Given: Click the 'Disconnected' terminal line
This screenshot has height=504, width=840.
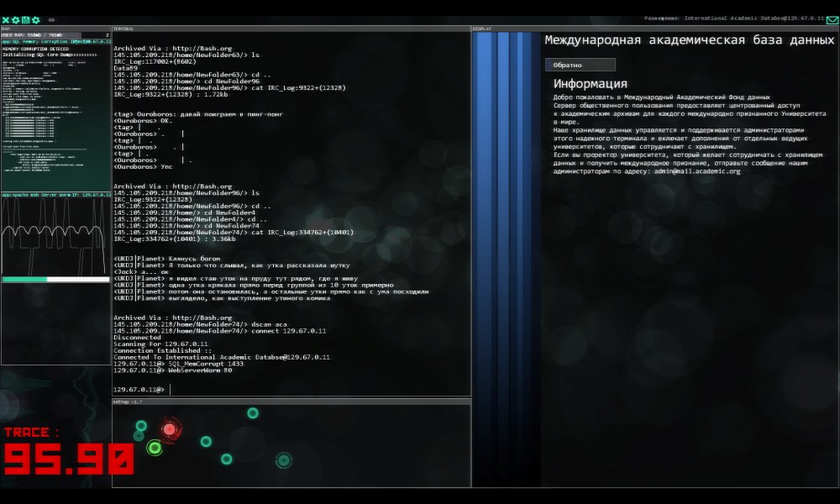Looking at the screenshot, I should click(137, 338).
